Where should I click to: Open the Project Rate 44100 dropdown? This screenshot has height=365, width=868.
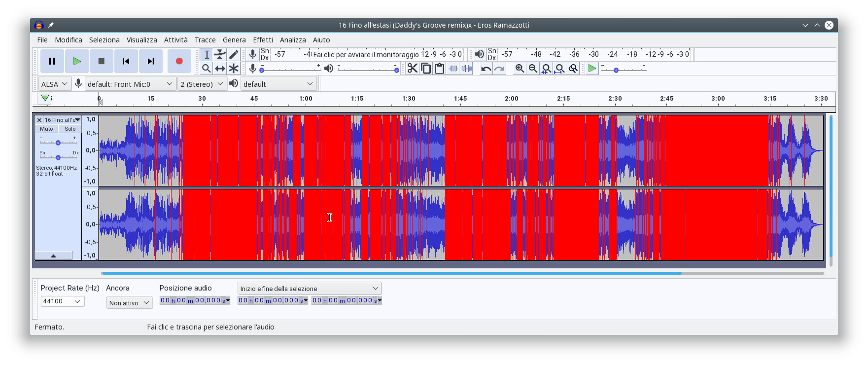[x=63, y=301]
